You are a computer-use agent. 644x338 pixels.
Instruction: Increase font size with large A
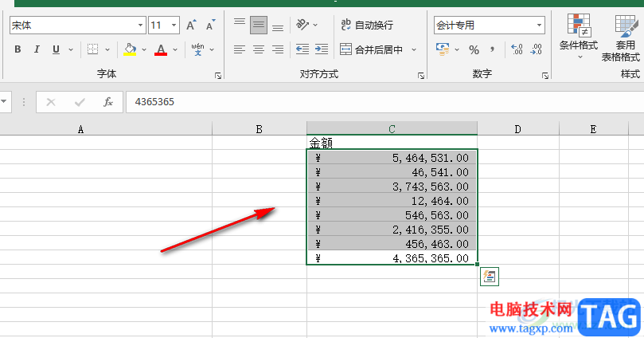[x=191, y=25]
